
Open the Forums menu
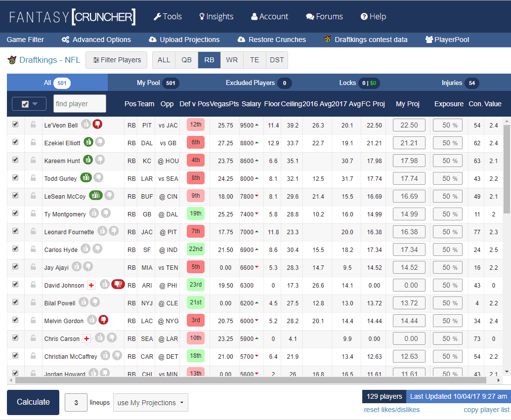[324, 17]
